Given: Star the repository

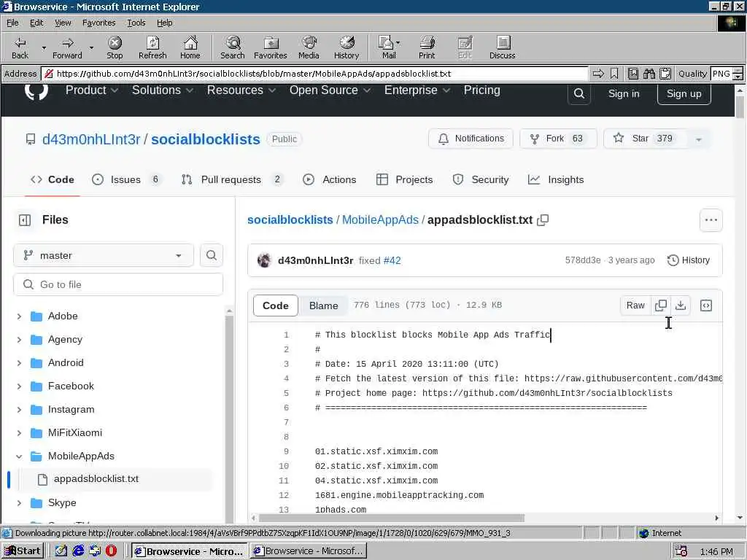Looking at the screenshot, I should (x=643, y=139).
